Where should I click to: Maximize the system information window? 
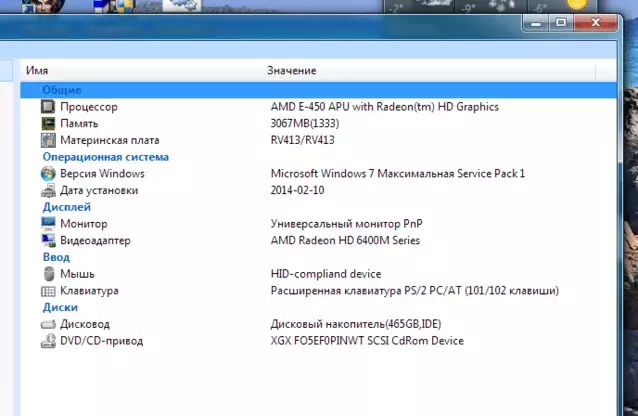(561, 23)
